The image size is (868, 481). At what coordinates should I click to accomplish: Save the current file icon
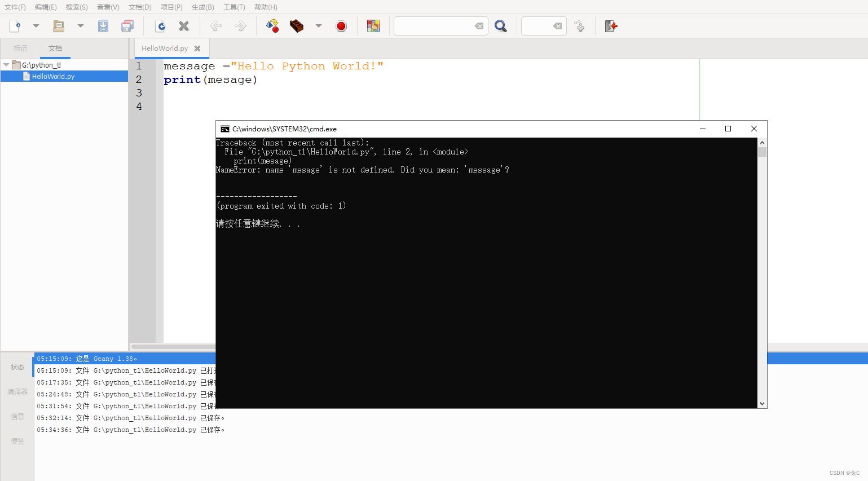(103, 26)
